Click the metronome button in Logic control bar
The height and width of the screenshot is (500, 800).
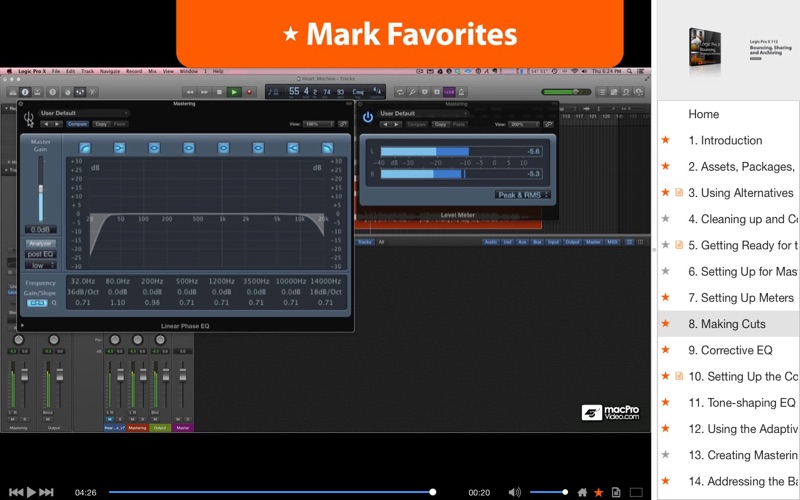(461, 92)
